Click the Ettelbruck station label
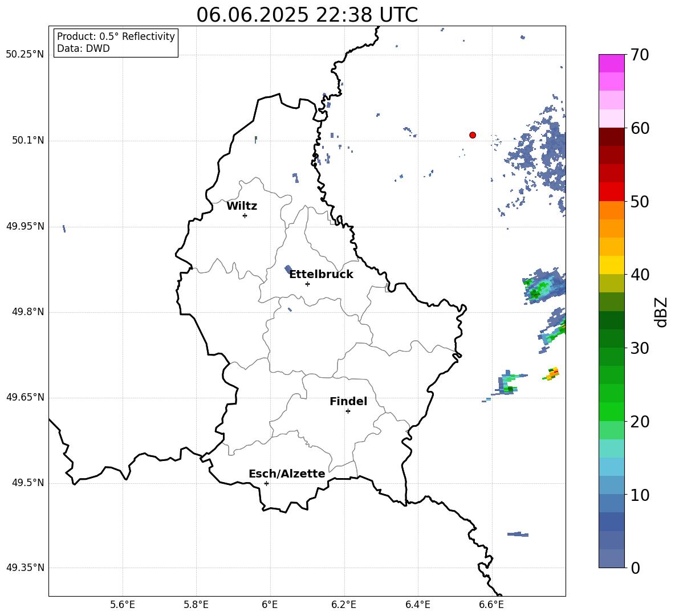Screen dimensions: 675x616 pyautogui.click(x=321, y=275)
